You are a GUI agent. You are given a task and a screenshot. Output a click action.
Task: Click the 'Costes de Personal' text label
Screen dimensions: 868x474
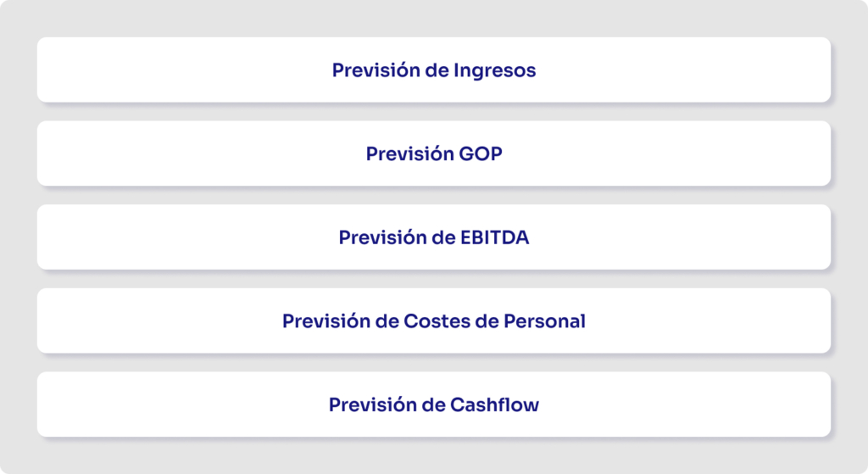click(x=495, y=321)
